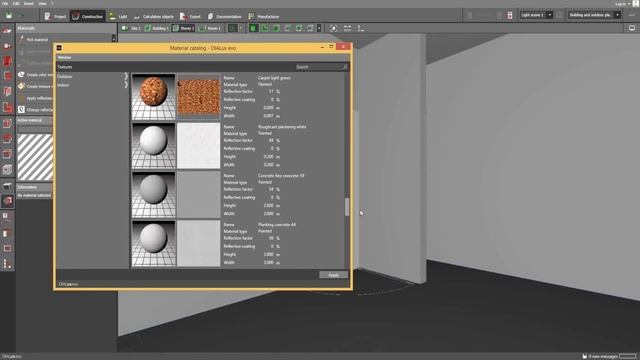
Task: Click Change reflection option
Action: (36, 110)
